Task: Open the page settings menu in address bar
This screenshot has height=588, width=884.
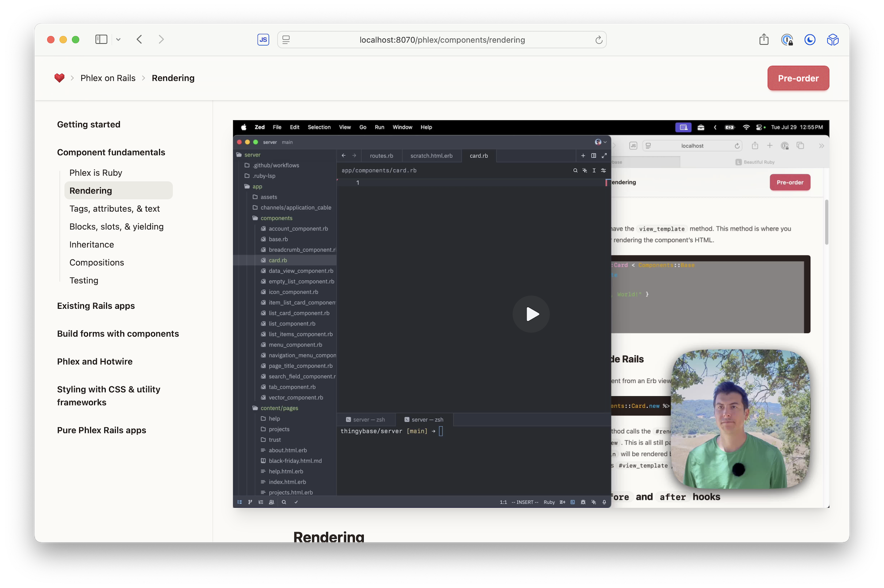Action: [286, 40]
